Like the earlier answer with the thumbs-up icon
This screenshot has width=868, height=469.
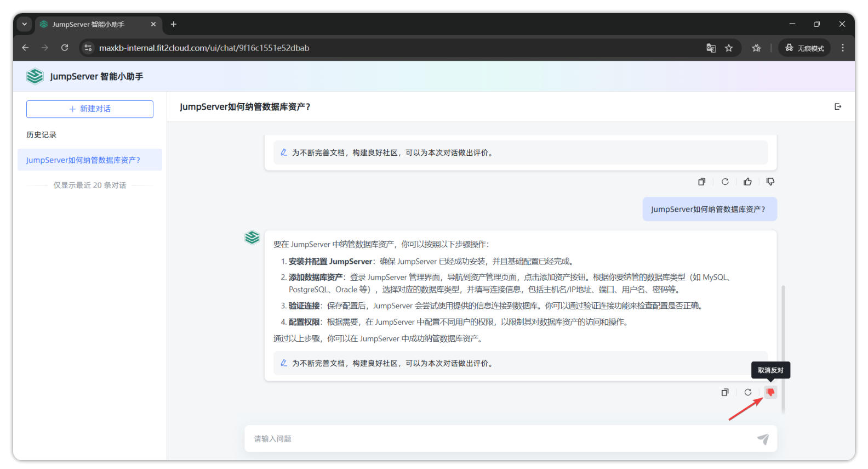(x=747, y=182)
